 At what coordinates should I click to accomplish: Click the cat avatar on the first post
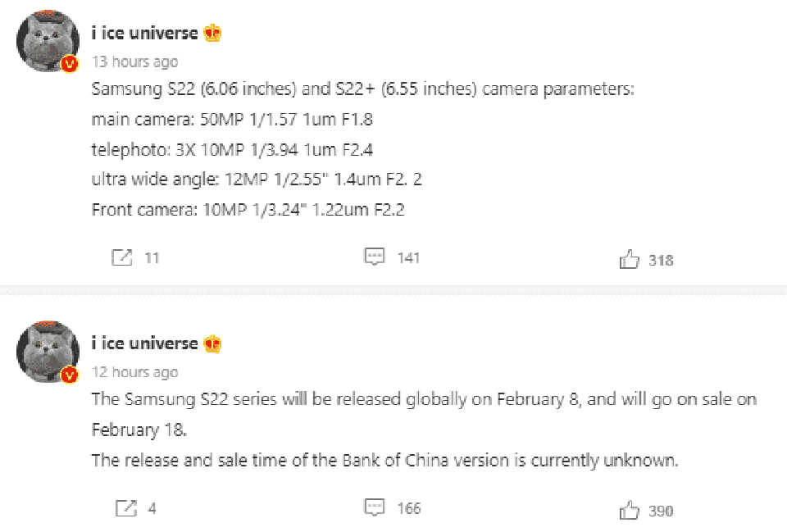tap(47, 39)
